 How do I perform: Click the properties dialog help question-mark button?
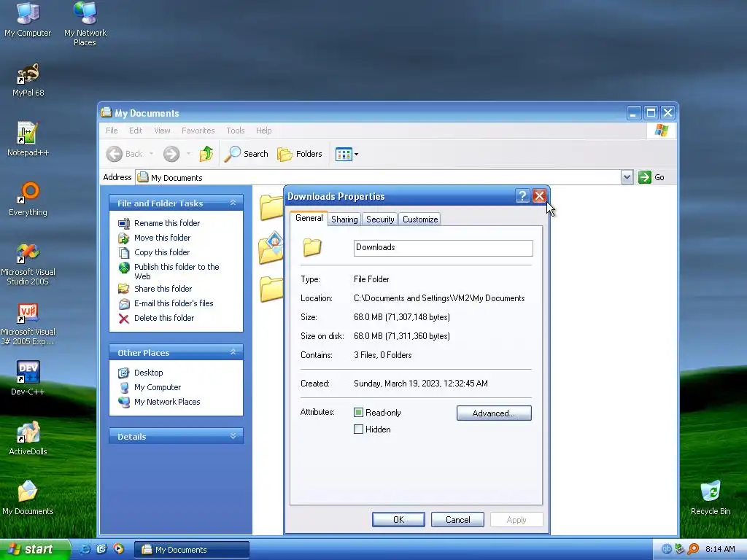(x=522, y=195)
